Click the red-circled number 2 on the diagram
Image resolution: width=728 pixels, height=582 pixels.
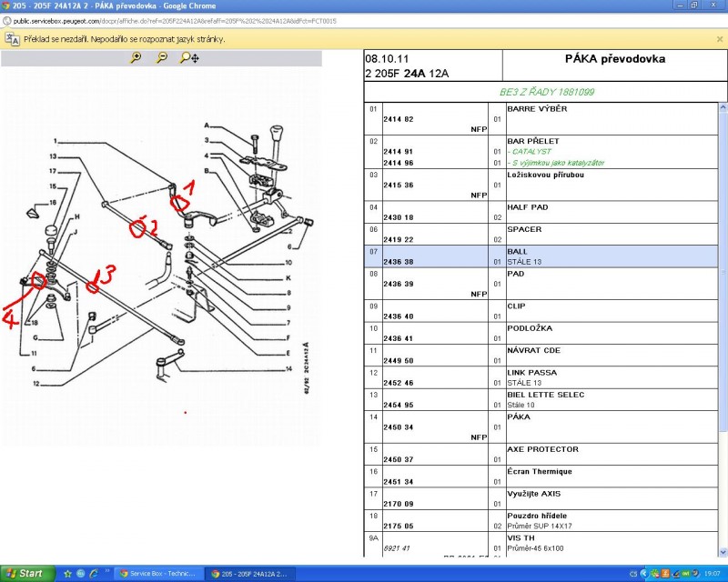[x=144, y=227]
